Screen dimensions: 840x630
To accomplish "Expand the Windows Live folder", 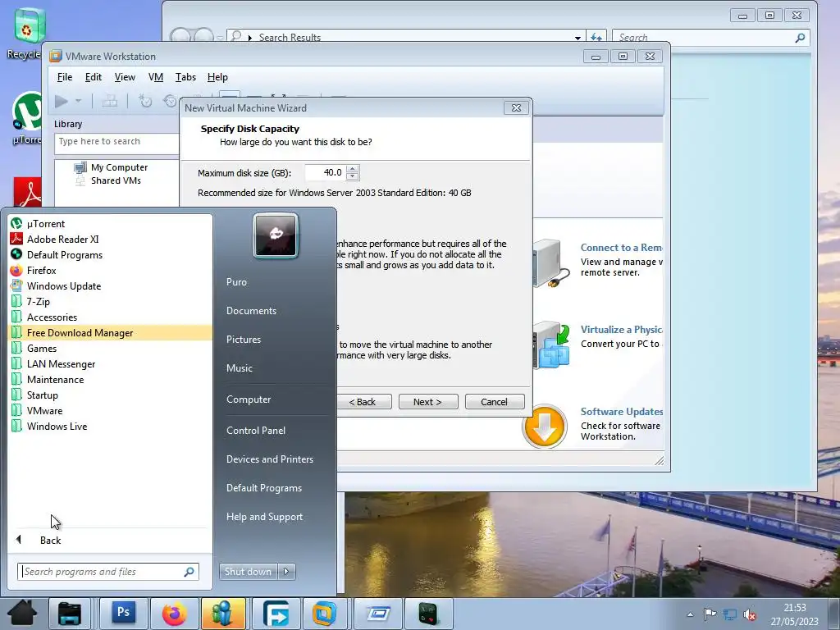I will (x=111, y=427).
